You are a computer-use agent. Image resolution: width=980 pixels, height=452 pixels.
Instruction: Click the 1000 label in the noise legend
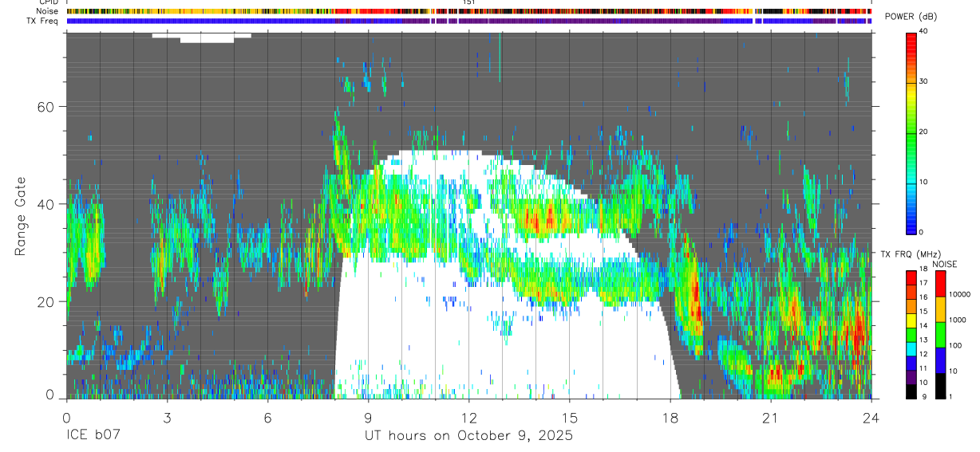956,320
